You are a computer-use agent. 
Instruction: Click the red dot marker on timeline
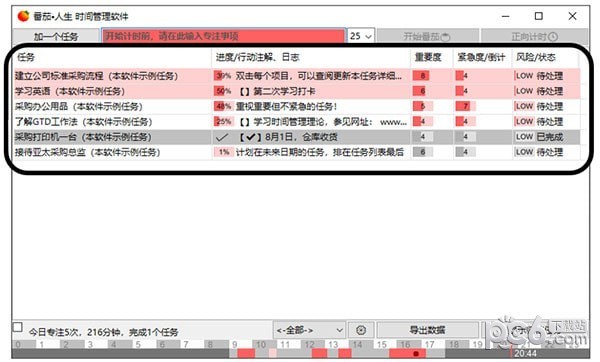pos(416,354)
